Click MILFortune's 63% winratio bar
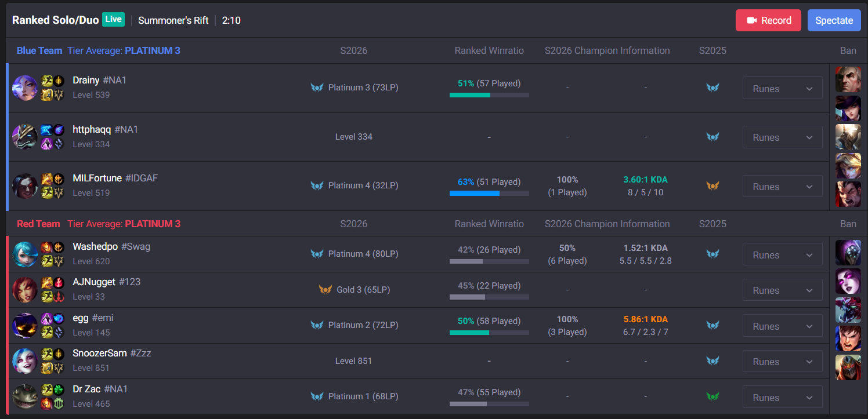The height and width of the screenshot is (419, 868). [489, 193]
